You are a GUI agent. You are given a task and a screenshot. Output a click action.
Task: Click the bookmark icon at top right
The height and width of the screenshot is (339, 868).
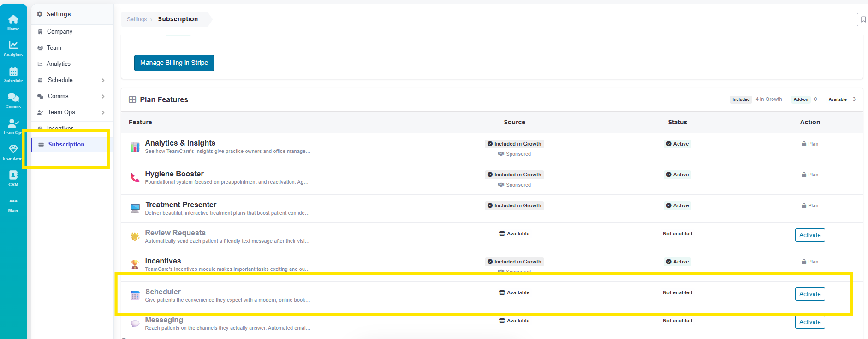tap(863, 19)
